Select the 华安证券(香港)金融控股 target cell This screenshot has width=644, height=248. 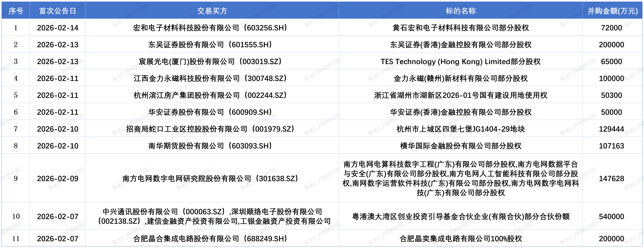pos(461,112)
